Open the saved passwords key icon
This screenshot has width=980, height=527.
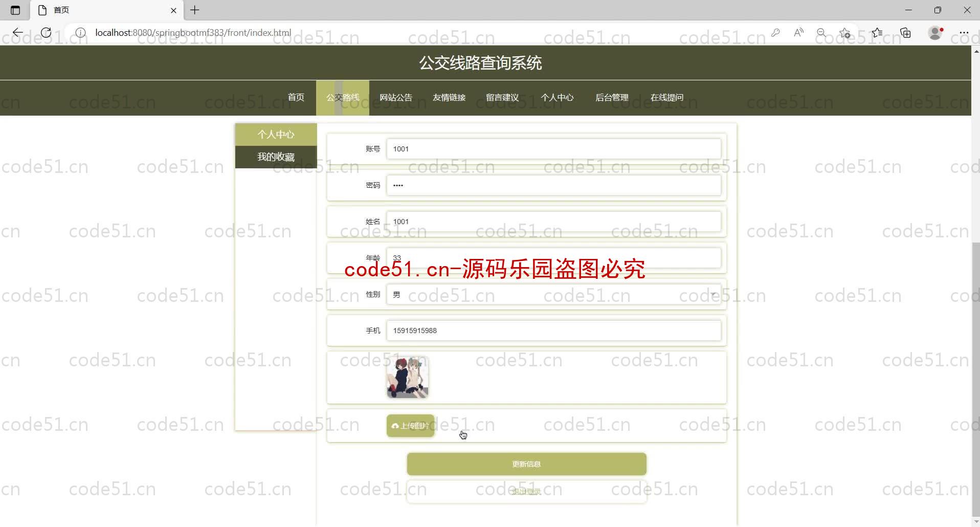(x=775, y=33)
